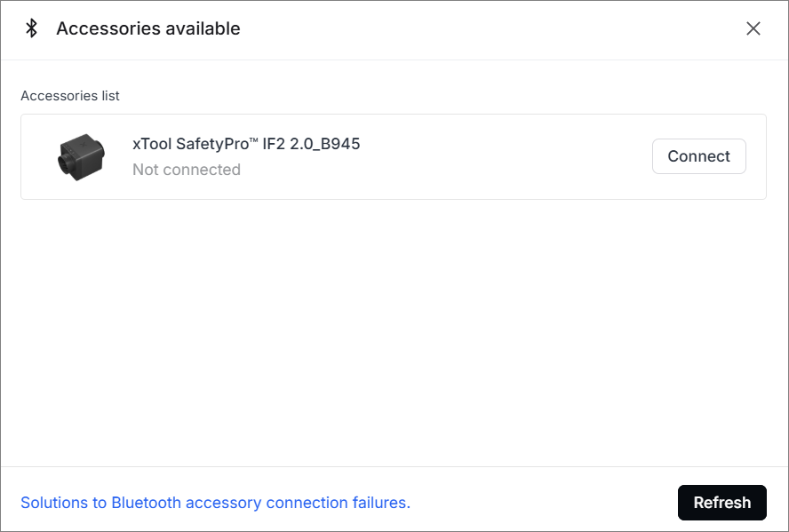789x532 pixels.
Task: Close the Accessories available dialog
Action: click(x=753, y=28)
